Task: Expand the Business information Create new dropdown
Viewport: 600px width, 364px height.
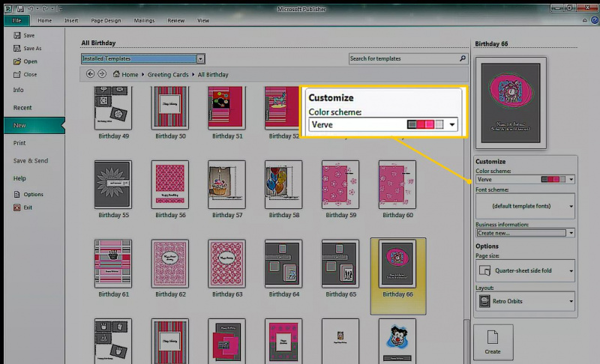Action: point(571,233)
